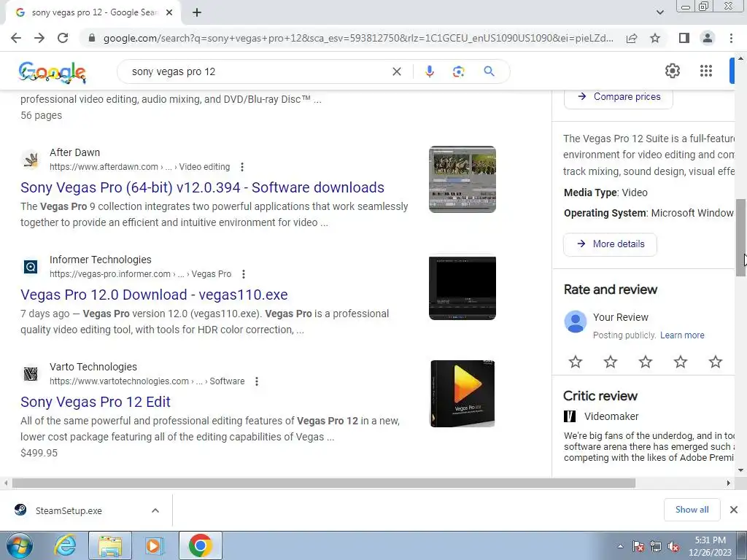747x560 pixels.
Task: Open the After Dawn result options menu
Action: coord(242,167)
